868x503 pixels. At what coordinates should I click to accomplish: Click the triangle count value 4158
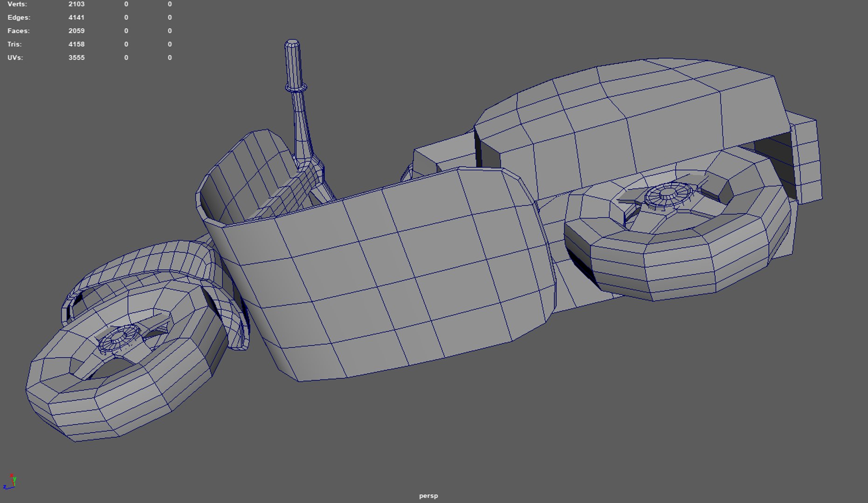[76, 44]
